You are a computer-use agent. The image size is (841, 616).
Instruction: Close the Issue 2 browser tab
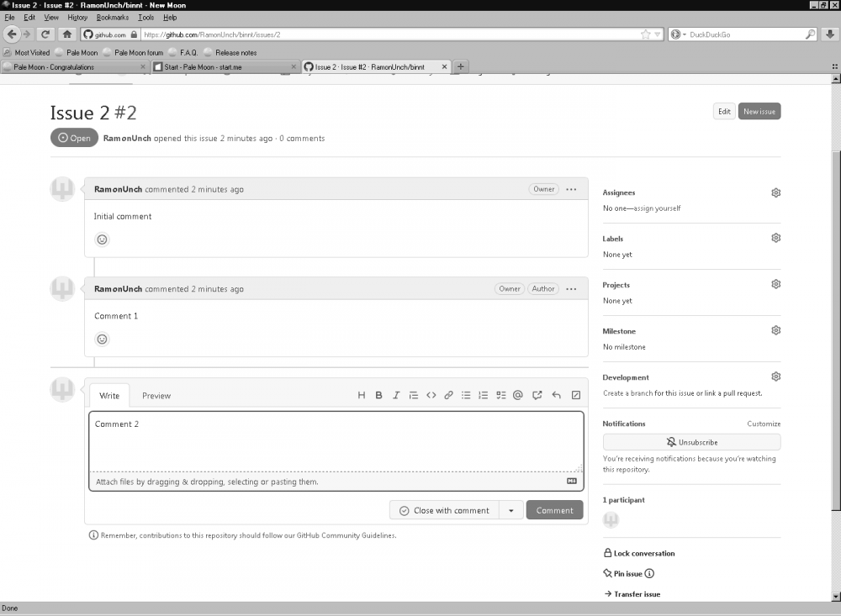click(444, 67)
